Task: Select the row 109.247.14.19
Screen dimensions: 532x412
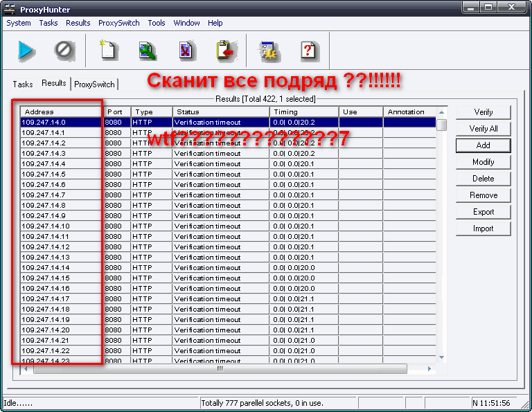Action: [x=229, y=319]
